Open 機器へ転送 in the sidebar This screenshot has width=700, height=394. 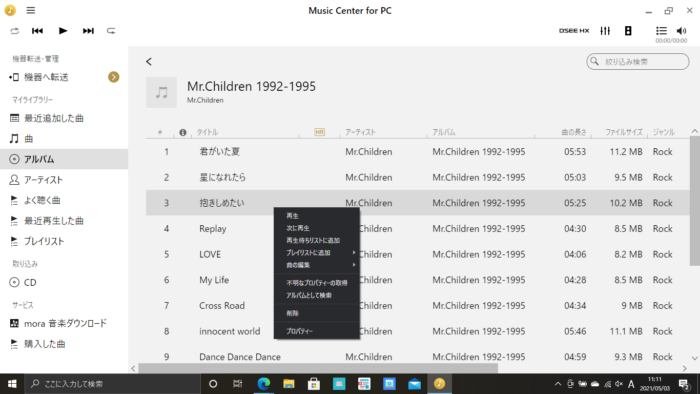(x=46, y=77)
